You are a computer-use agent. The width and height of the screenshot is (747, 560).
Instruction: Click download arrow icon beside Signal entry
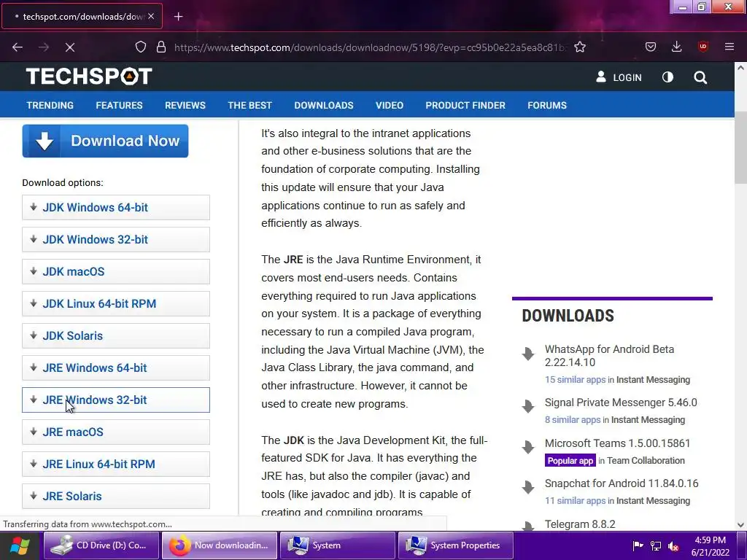click(x=528, y=406)
